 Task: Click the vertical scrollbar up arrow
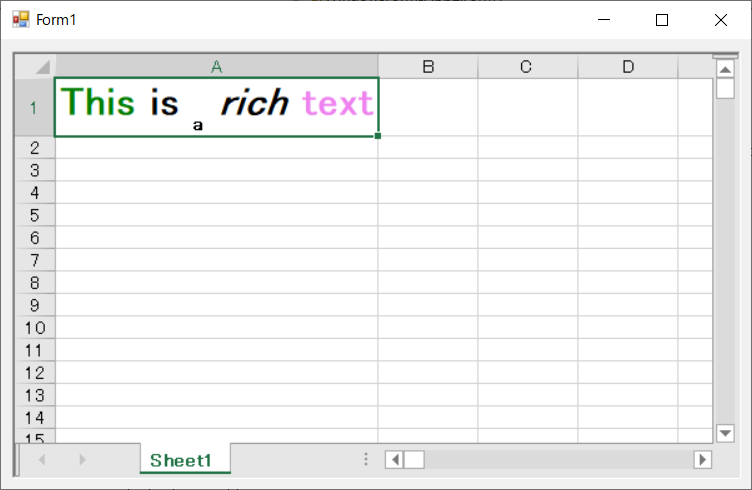pyautogui.click(x=725, y=69)
